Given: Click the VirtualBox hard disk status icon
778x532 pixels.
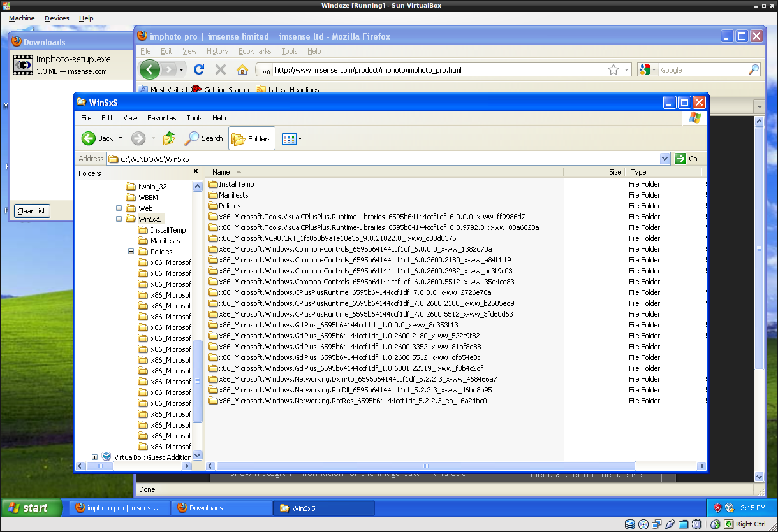Looking at the screenshot, I should (630, 524).
